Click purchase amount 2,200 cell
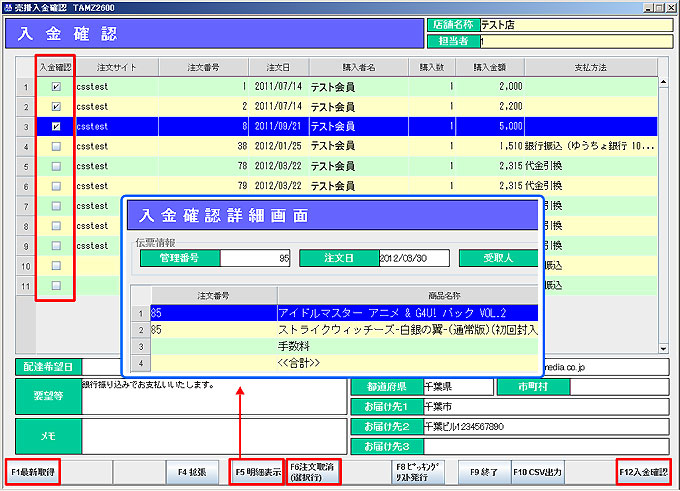Image resolution: width=680 pixels, height=491 pixels. click(490, 107)
